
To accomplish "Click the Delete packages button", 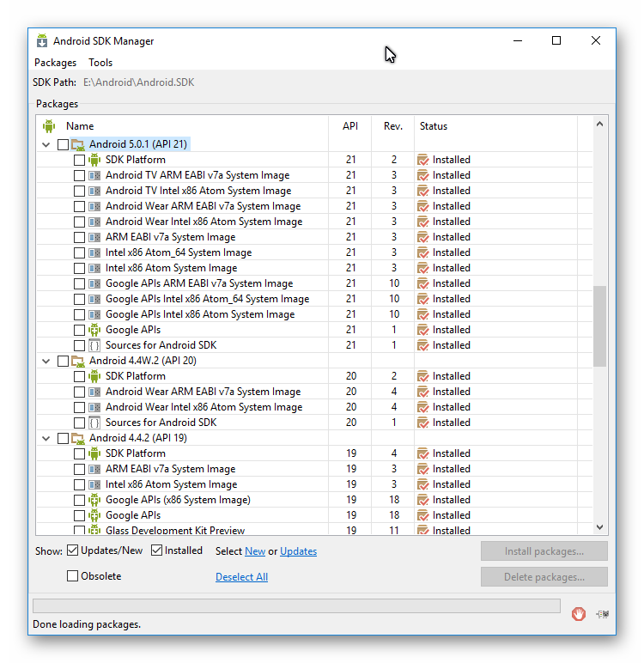I will point(544,577).
